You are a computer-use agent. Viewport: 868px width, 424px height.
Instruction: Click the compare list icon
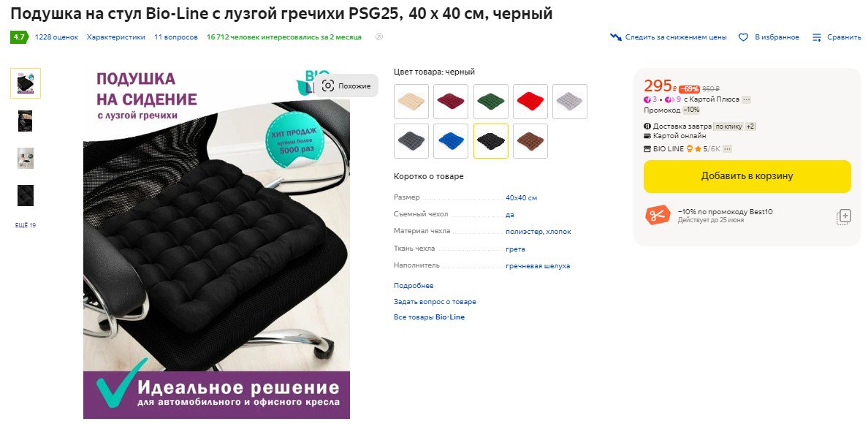[x=817, y=37]
